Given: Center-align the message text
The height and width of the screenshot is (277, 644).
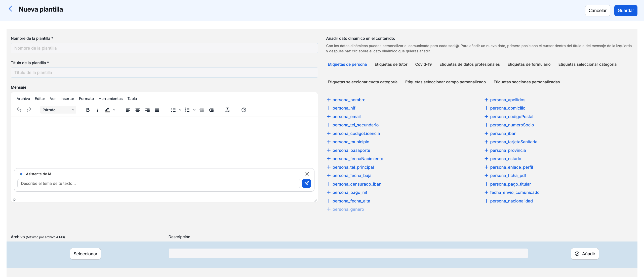Looking at the screenshot, I should [138, 110].
